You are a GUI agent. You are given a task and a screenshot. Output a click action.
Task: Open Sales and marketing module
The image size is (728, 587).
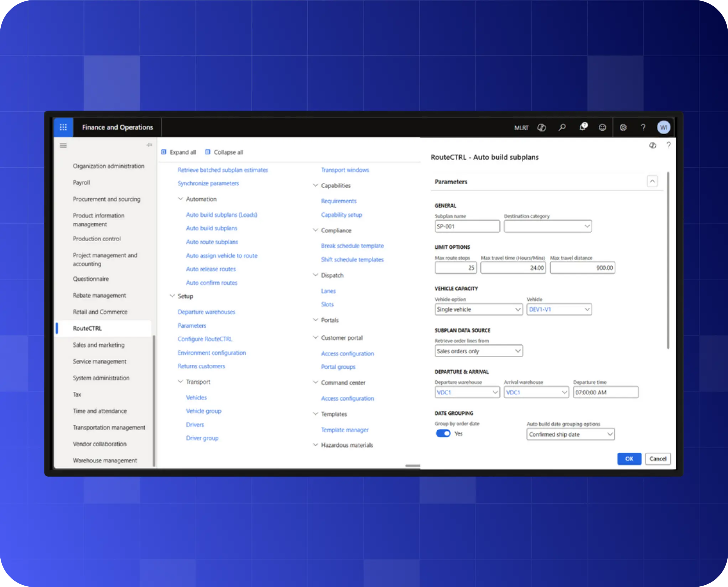(99, 345)
